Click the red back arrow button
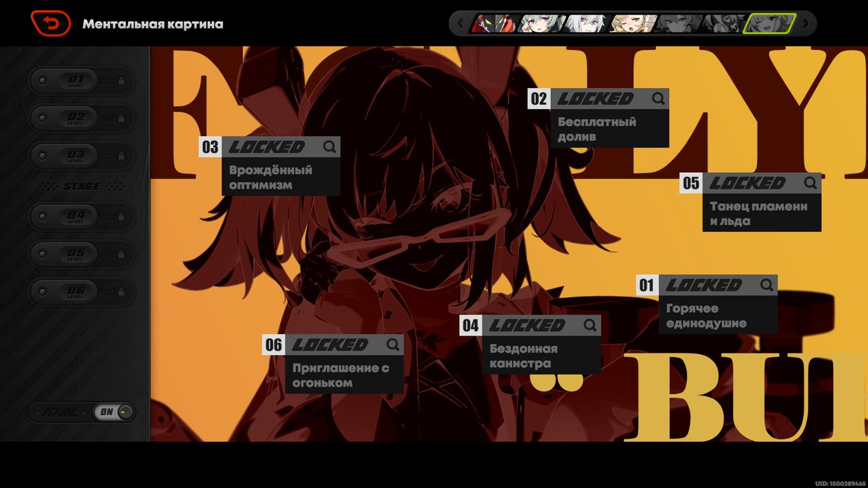Image resolution: width=868 pixels, height=488 pixels. point(51,24)
